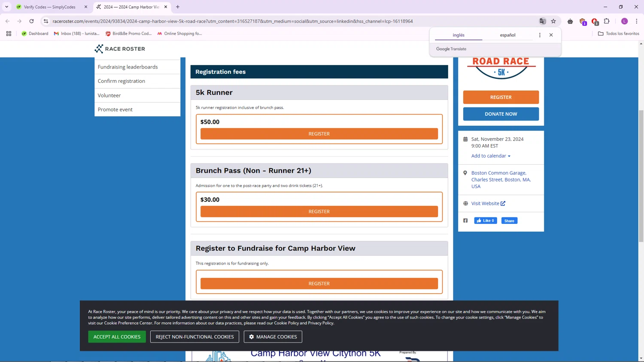Screen dimensions: 644x362
Task: Bookmark this page with the star icon
Action: (553, 21)
